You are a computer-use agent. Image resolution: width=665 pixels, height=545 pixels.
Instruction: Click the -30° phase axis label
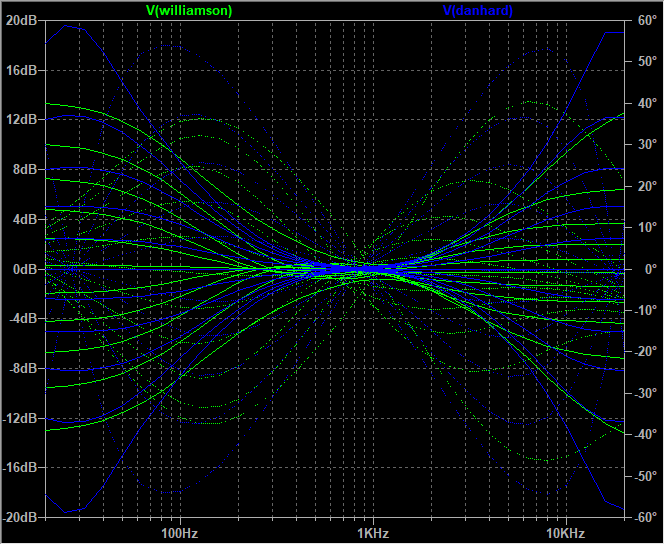645,393
